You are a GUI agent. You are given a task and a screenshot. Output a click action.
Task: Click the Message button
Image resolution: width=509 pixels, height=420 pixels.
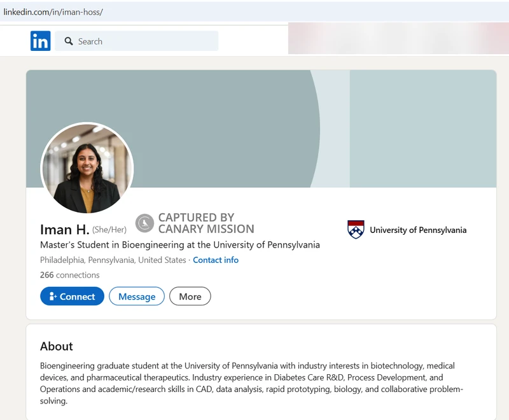point(137,296)
